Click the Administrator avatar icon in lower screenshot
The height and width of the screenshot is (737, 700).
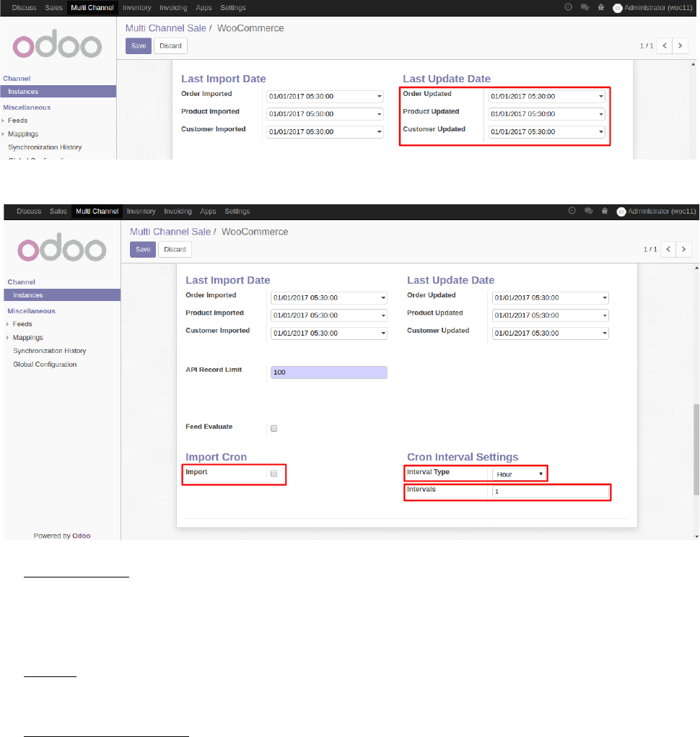(x=621, y=212)
